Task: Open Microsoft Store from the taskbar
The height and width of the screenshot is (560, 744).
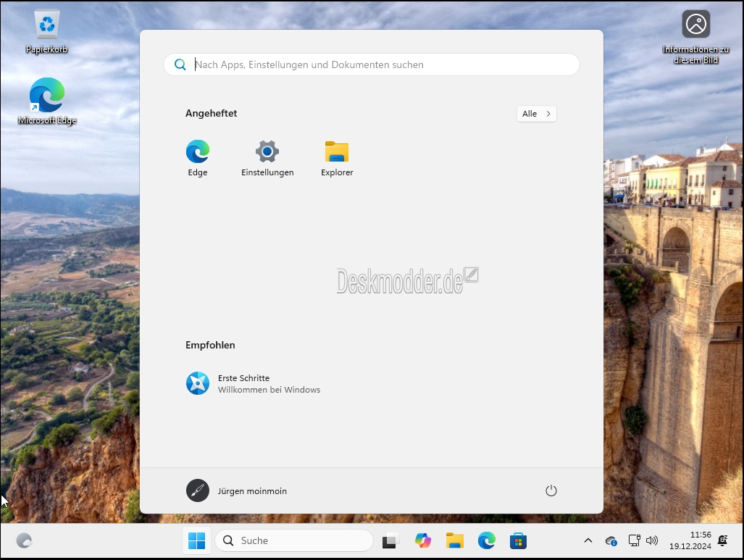Action: (518, 540)
